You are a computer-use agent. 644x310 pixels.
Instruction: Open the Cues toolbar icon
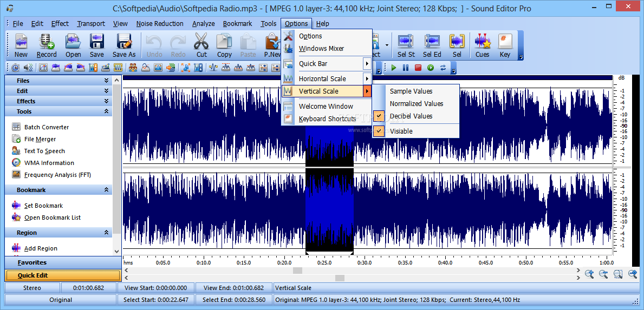[x=483, y=42]
